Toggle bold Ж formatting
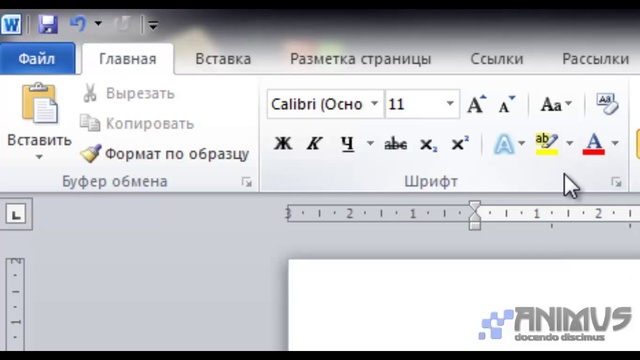 (283, 143)
